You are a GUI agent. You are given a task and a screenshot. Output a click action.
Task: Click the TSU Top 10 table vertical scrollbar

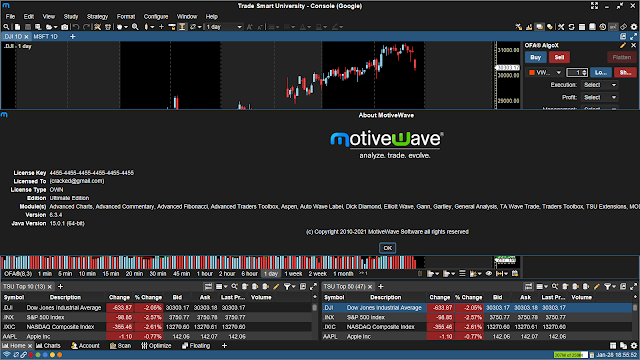[x=314, y=307]
